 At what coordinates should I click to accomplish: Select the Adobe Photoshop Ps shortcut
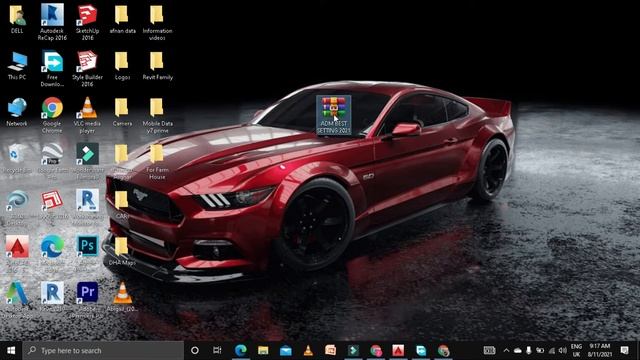tap(87, 253)
